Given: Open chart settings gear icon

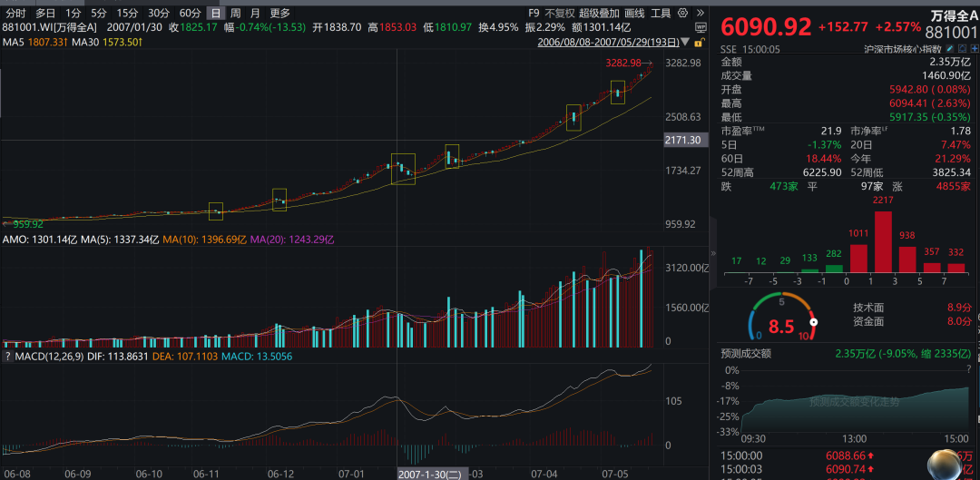Looking at the screenshot, I should point(681,13).
